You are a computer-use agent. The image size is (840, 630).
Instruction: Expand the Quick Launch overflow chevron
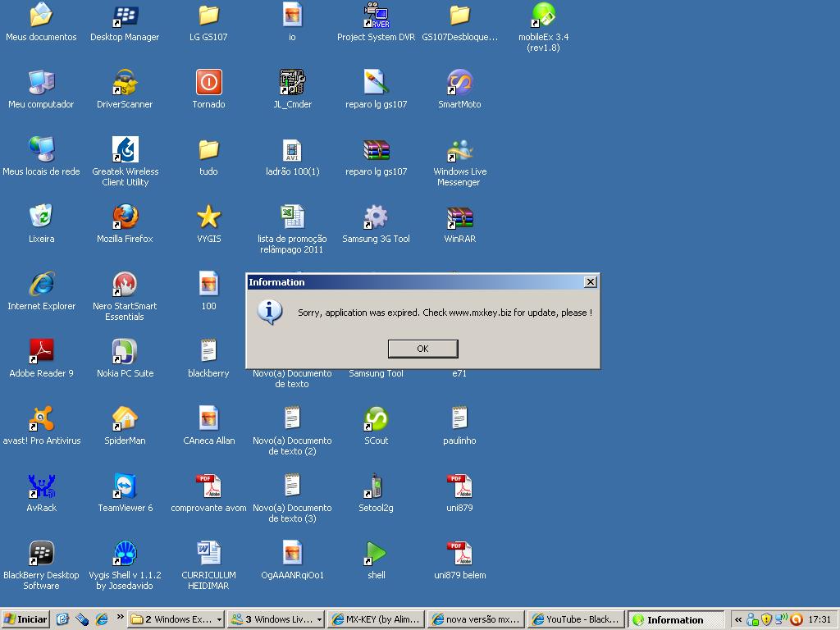click(x=121, y=618)
